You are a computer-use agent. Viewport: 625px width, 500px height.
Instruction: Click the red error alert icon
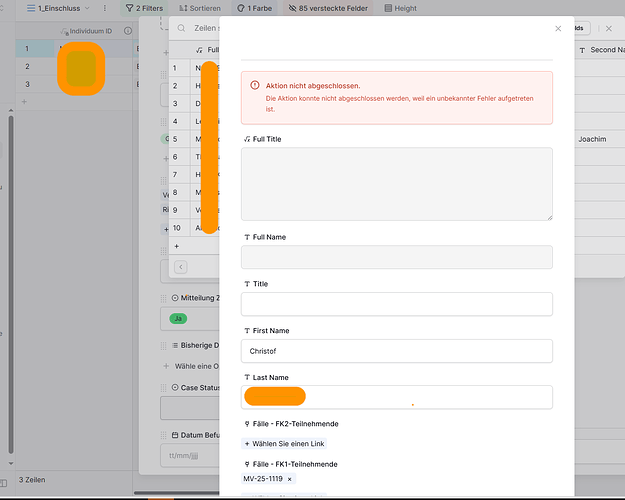click(x=255, y=86)
